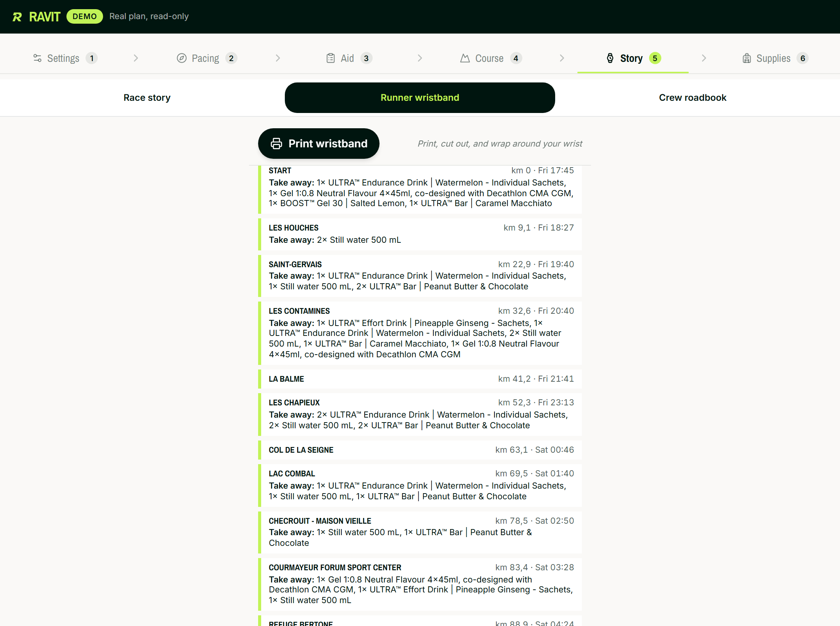Click the SAINT-GERVAIS entry heading

(295, 265)
